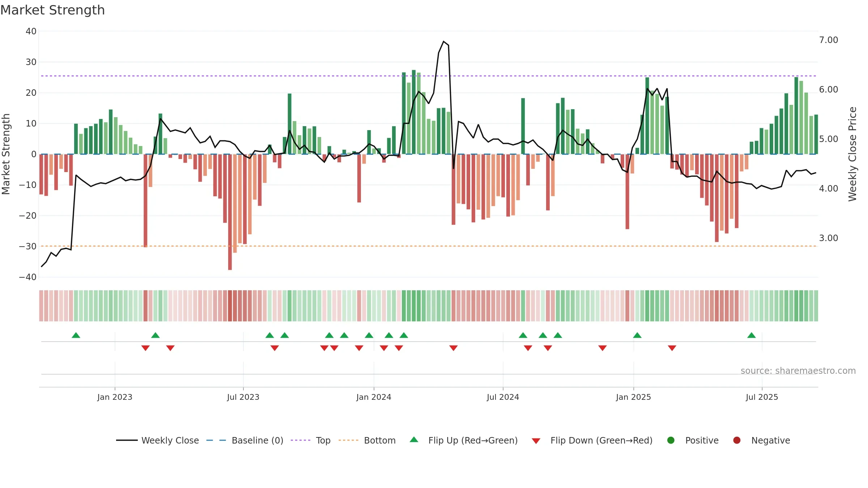The width and height of the screenshot is (868, 488).
Task: Toggle the Baseline (0) legend entry
Action: tap(244, 440)
